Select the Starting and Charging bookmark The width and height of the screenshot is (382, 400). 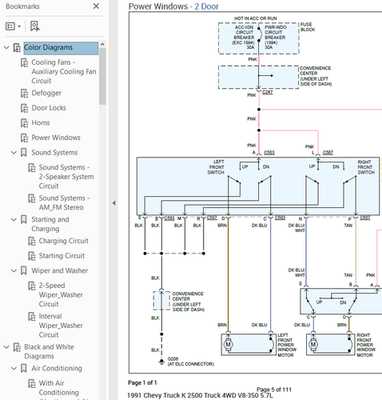pyautogui.click(x=50, y=224)
